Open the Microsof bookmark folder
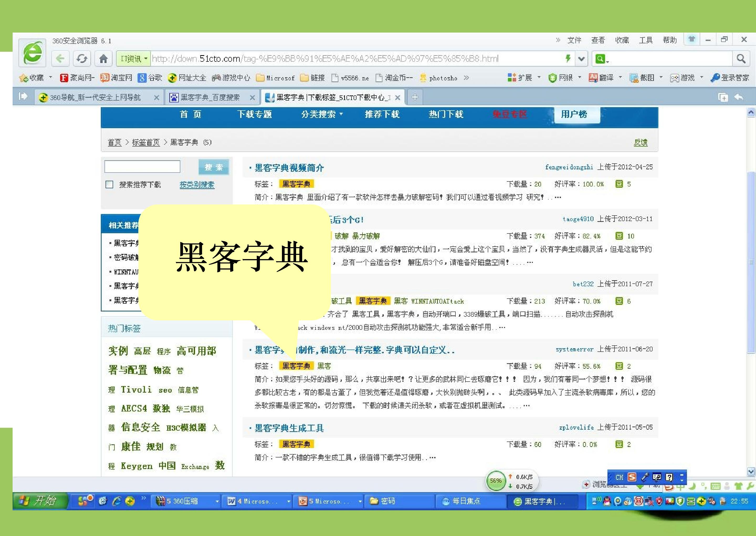Viewport: 756px width, 536px height. coord(275,78)
